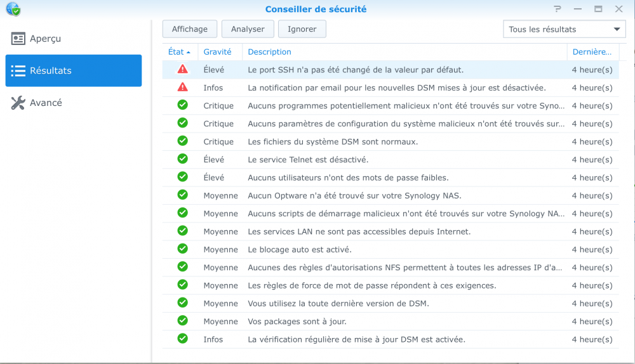
Task: Select the SSH port default value description
Action: click(356, 70)
